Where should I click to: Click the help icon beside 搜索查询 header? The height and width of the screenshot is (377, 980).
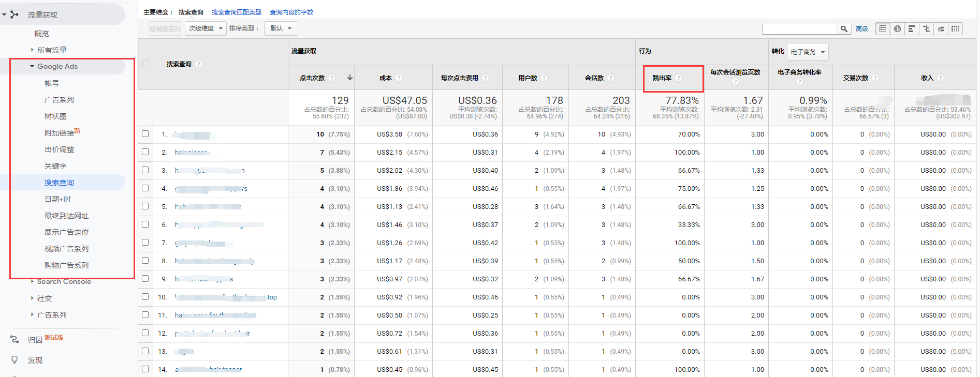[x=199, y=64]
